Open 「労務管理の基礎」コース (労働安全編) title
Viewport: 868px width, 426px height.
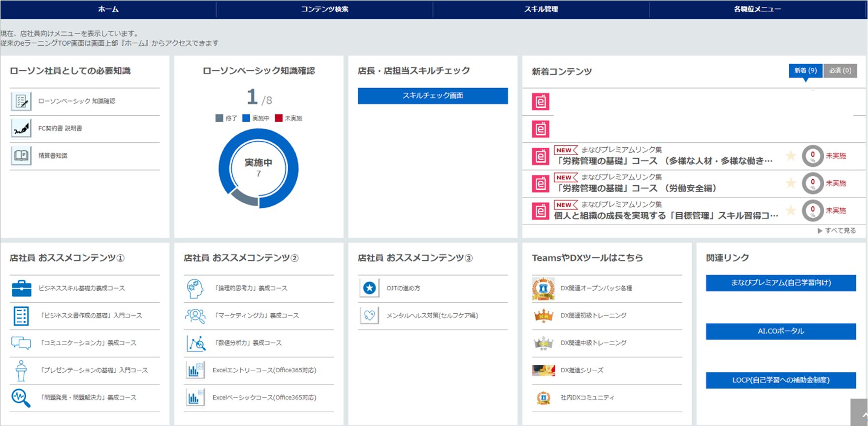tap(636, 188)
